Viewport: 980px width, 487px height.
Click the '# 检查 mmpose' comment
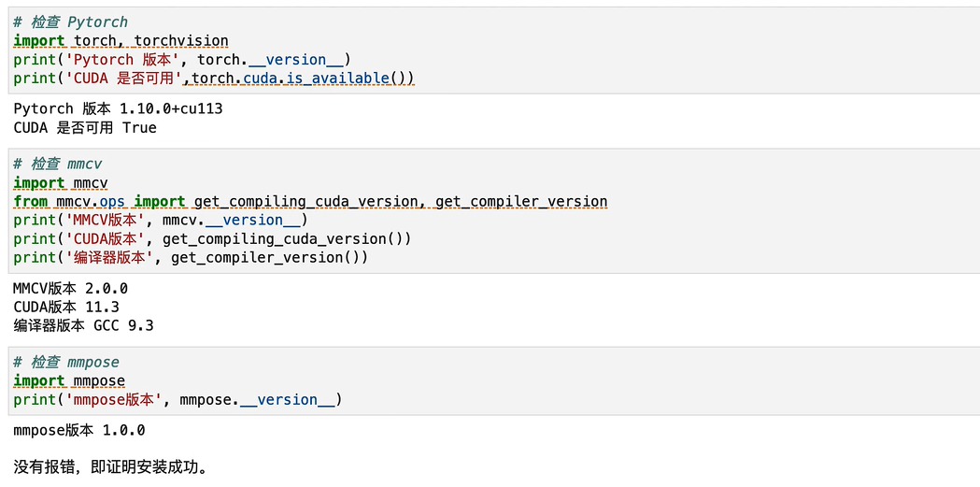(66, 363)
